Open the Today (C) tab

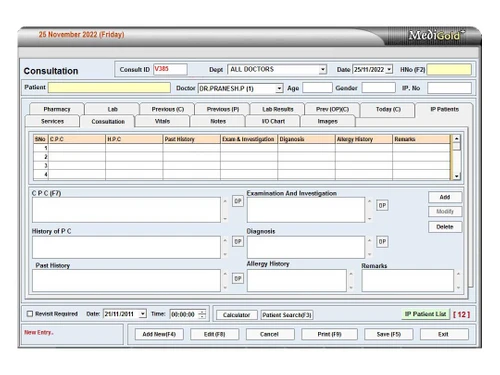pos(388,109)
